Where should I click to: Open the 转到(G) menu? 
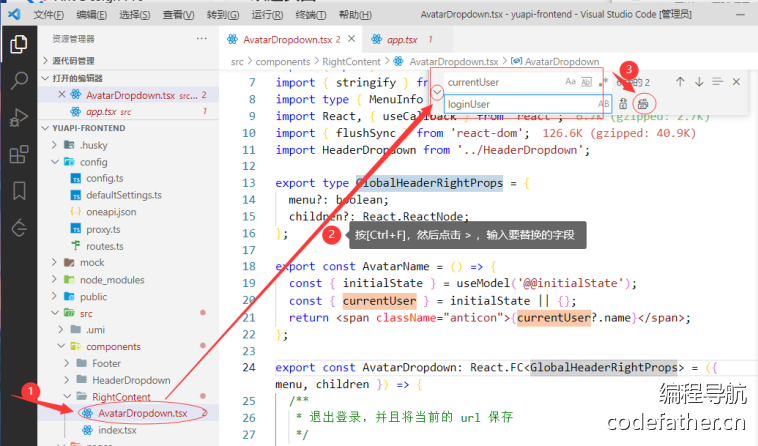point(223,14)
